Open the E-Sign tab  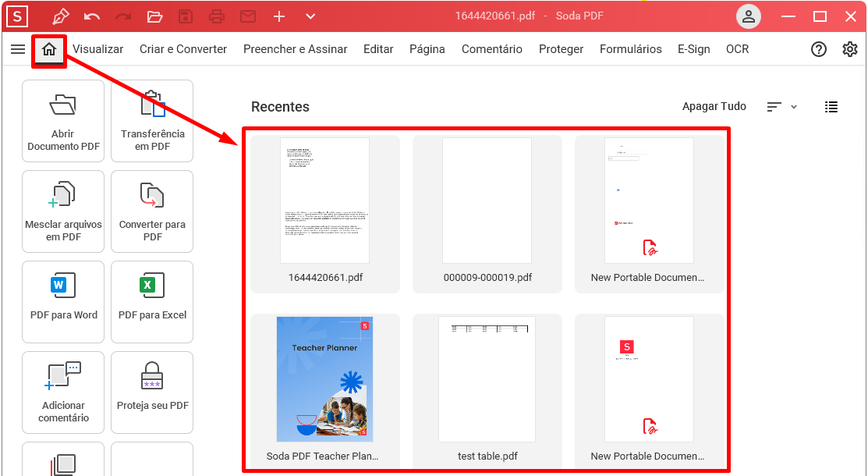click(x=693, y=49)
